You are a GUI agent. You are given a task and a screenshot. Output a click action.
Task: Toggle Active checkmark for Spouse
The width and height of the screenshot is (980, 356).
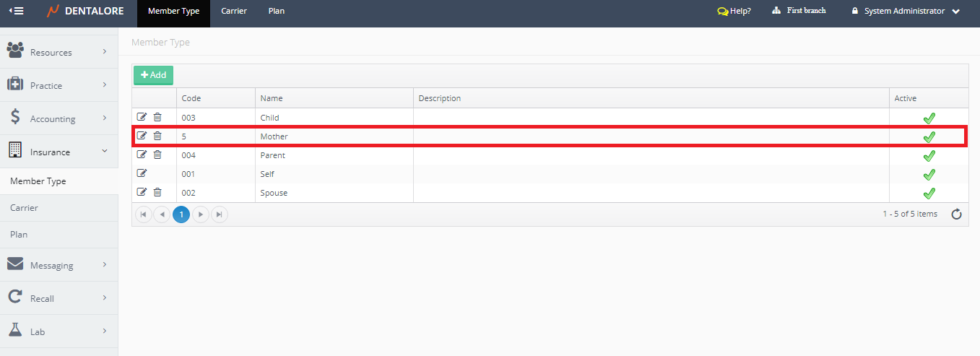click(x=929, y=193)
